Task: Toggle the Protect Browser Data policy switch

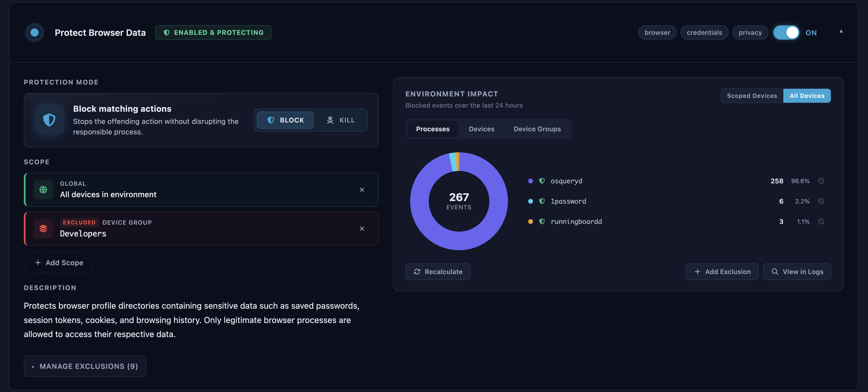Action: click(x=786, y=32)
